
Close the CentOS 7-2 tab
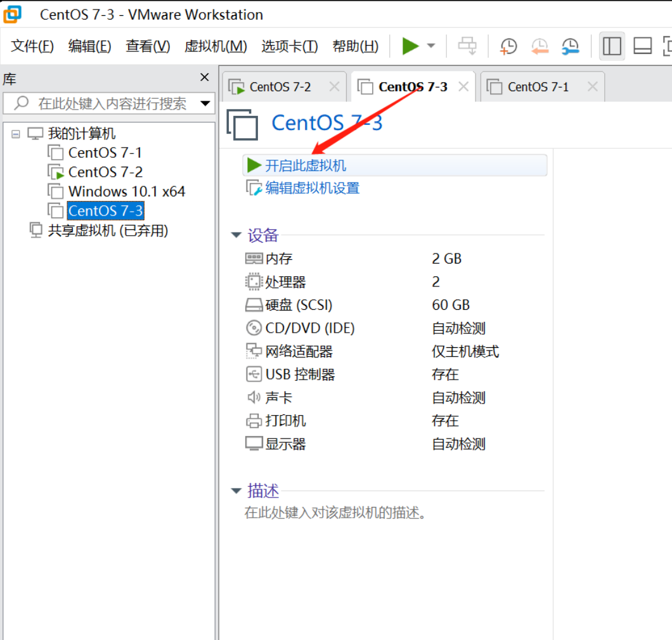334,87
